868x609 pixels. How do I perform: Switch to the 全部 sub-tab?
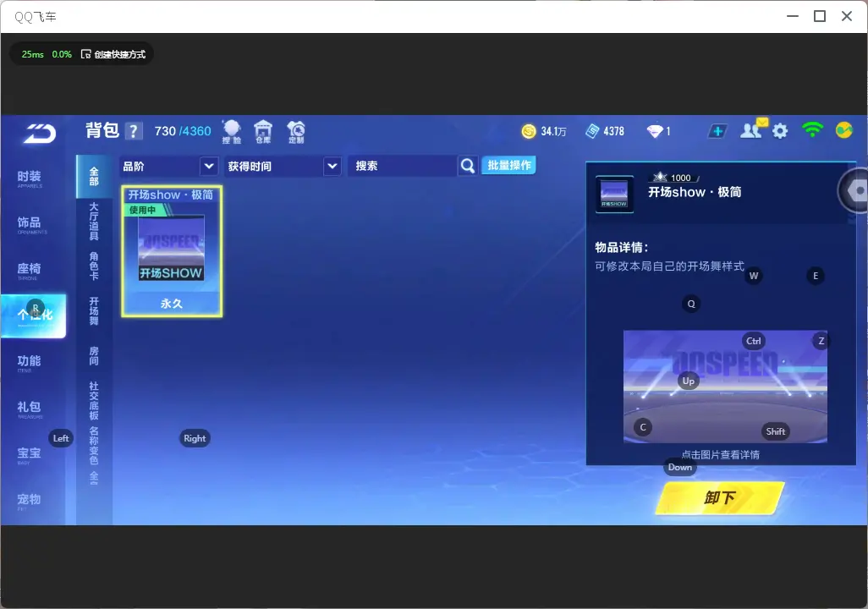[x=94, y=176]
